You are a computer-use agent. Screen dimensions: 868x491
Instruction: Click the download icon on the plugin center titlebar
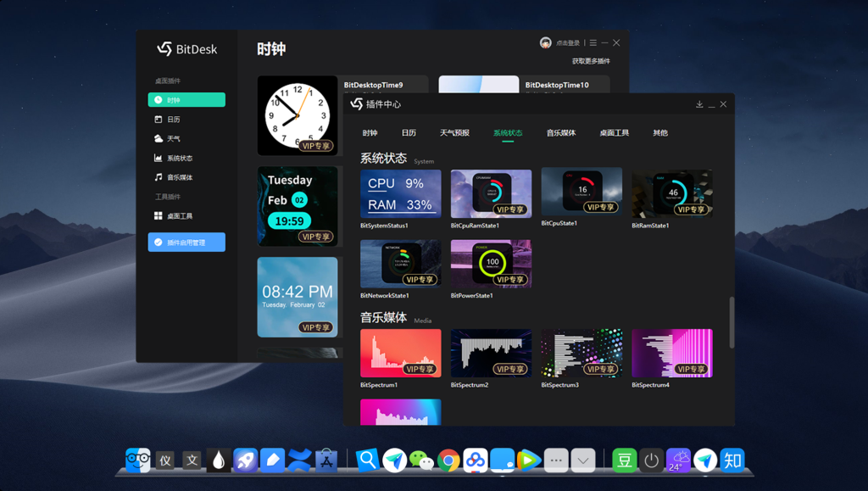tap(698, 103)
